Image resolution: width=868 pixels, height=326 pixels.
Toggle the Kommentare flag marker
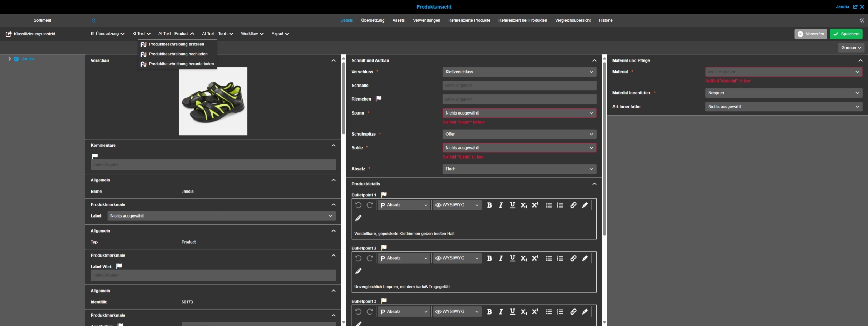[x=95, y=156]
